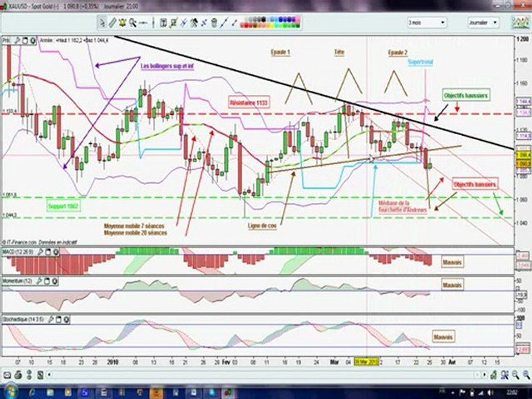Click the green icon left of bottom-right zoom tools
Screen dimensions: 532x399
(494, 375)
